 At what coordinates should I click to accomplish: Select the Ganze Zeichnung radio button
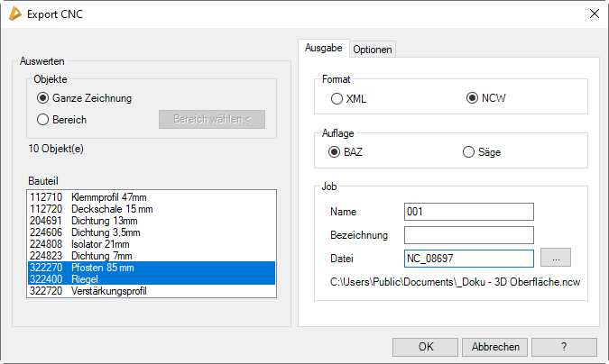coord(43,97)
